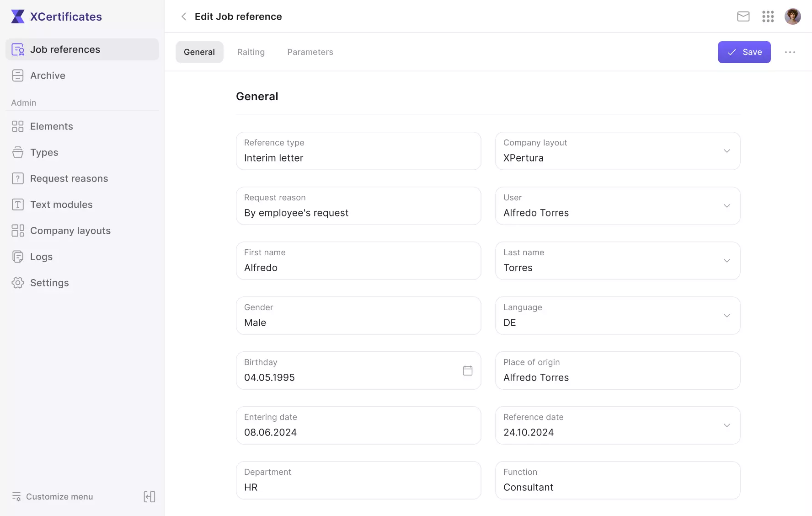This screenshot has height=516, width=812.
Task: Open the mail inbox icon
Action: tap(743, 16)
